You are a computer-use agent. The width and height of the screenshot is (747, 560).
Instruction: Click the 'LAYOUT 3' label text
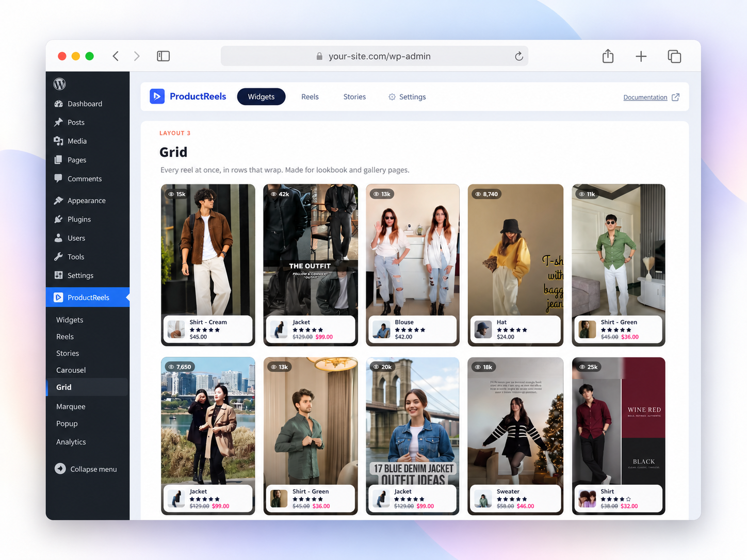point(175,133)
